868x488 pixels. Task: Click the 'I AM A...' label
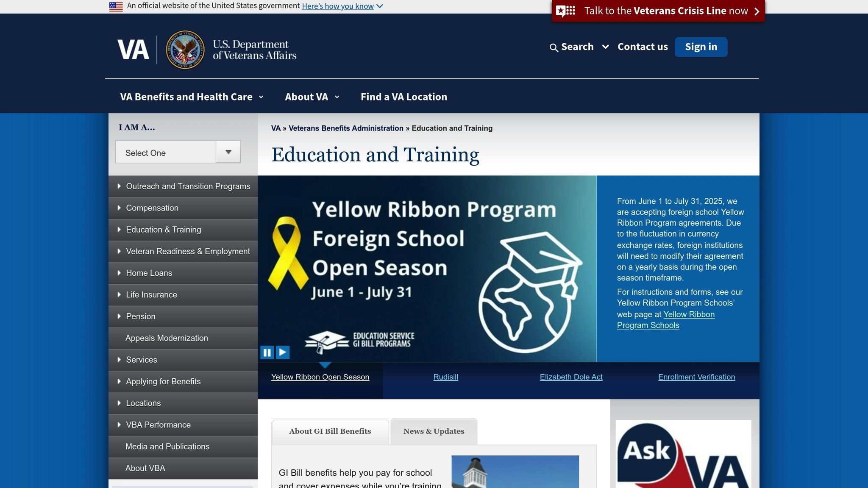pyautogui.click(x=137, y=127)
